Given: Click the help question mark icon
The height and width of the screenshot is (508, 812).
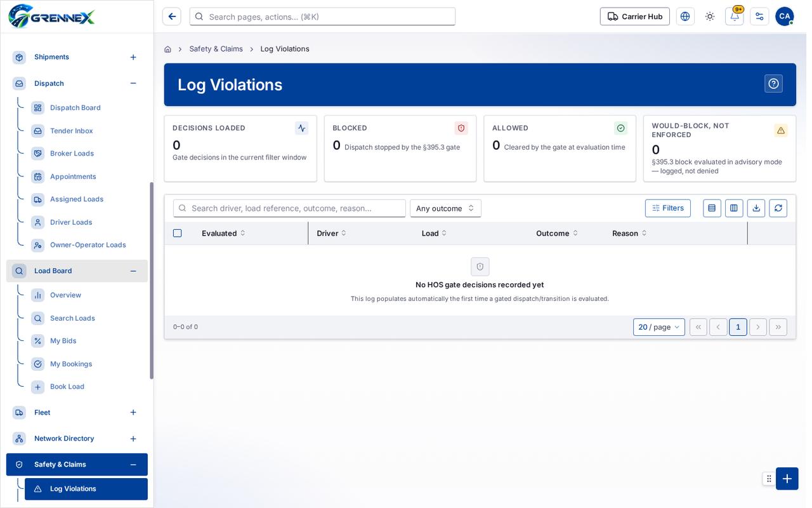Looking at the screenshot, I should point(773,84).
